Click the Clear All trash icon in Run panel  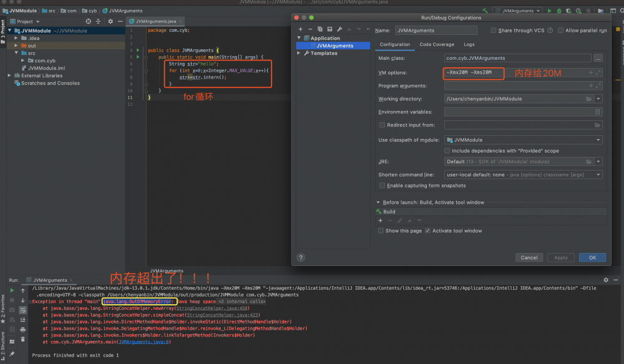click(x=23, y=339)
